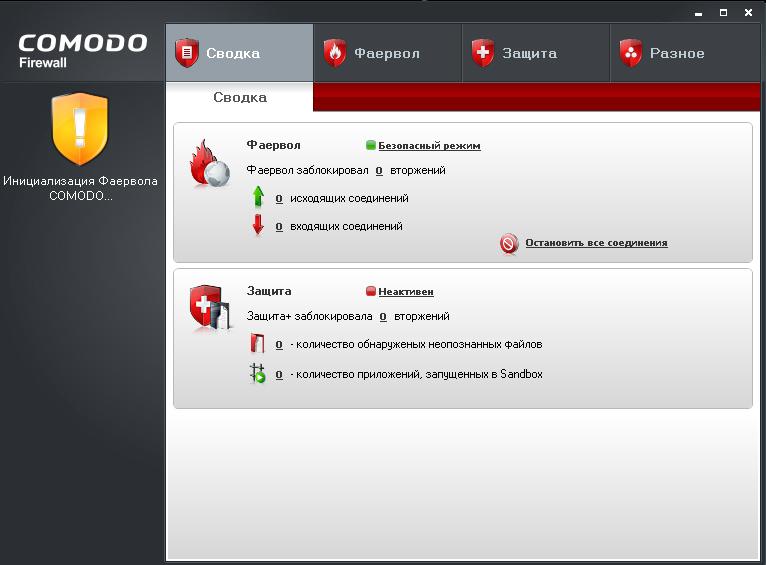Click Остановить все соединения link
This screenshot has width=766, height=565.
[596, 243]
